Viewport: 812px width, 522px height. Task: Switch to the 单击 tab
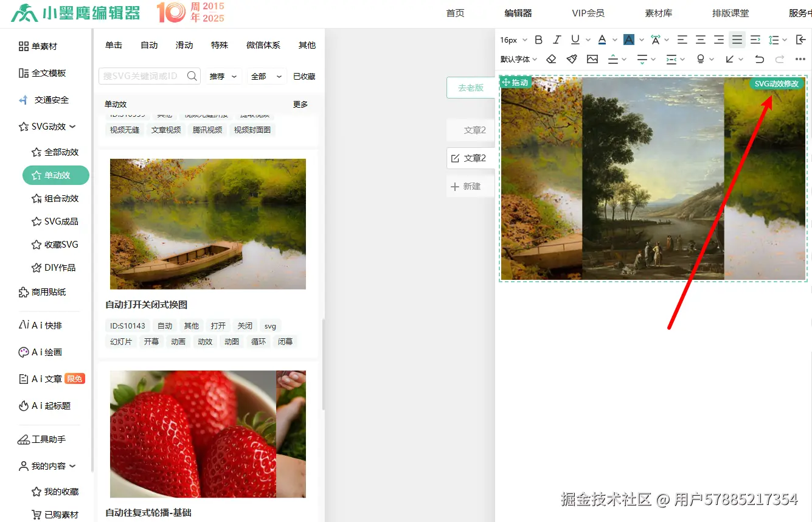114,45
